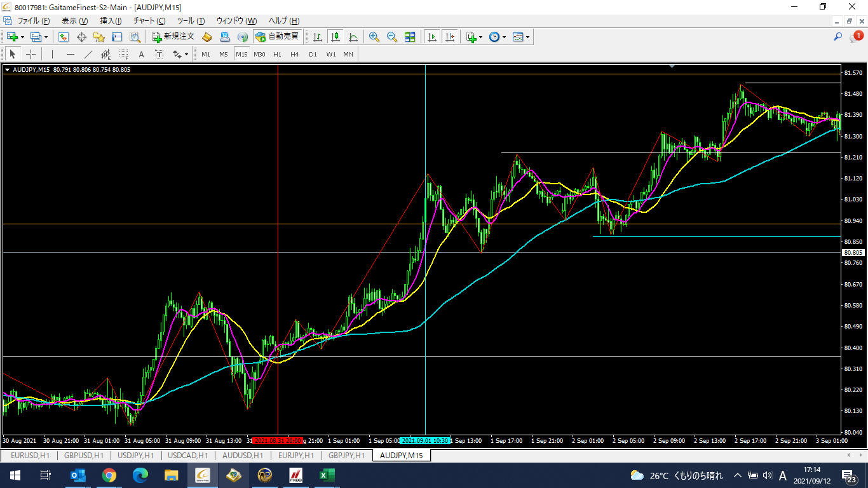Expand the Periods dropdown arrow
This screenshot has height=488, width=868.
(505, 37)
